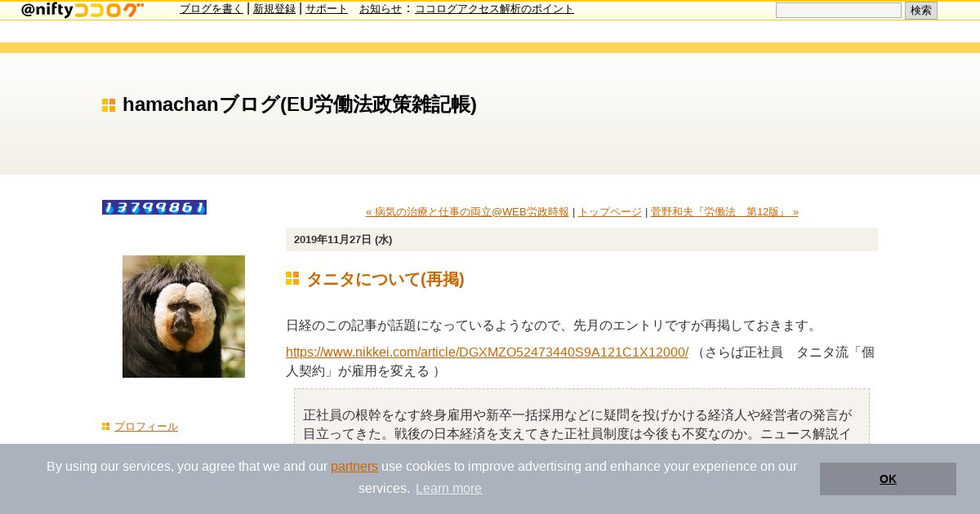Open the ブログを書く link
The height and width of the screenshot is (514, 980).
[212, 9]
